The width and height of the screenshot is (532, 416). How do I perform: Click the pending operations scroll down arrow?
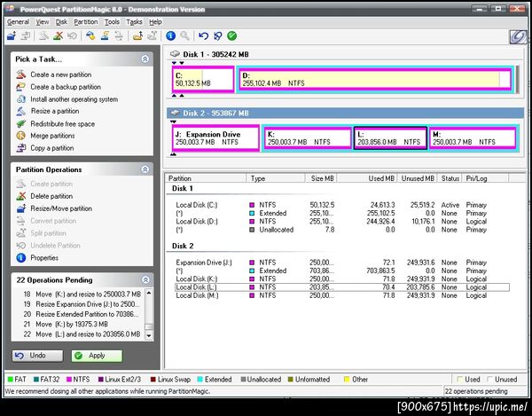coord(149,335)
